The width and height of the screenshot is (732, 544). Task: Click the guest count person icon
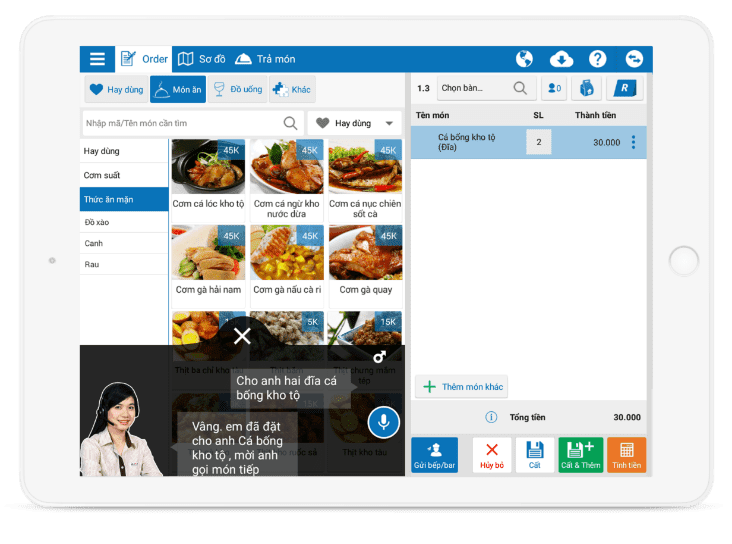point(554,88)
